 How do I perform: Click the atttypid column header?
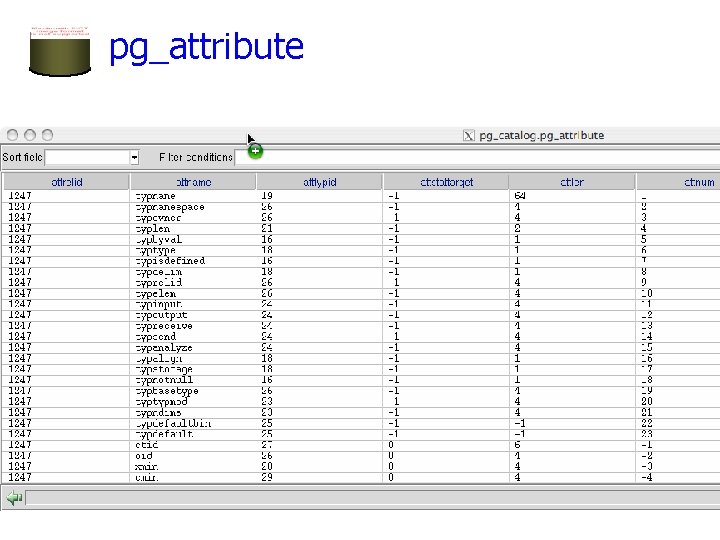coord(320,182)
